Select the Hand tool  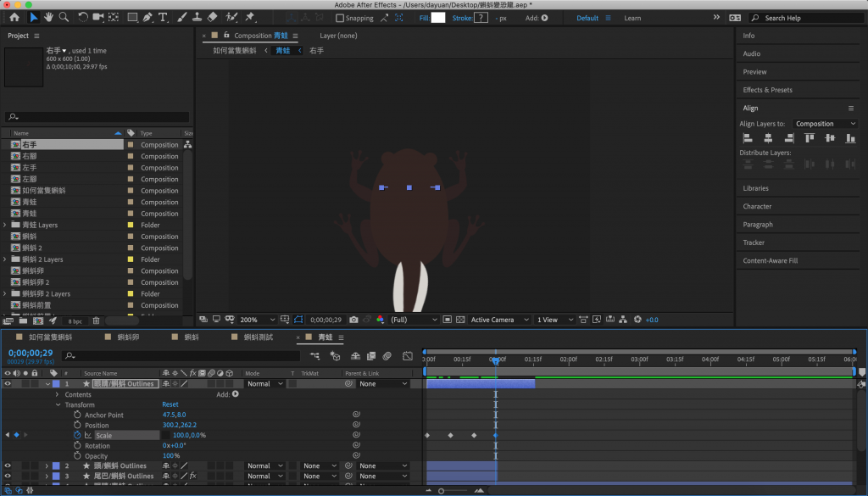pos(48,18)
